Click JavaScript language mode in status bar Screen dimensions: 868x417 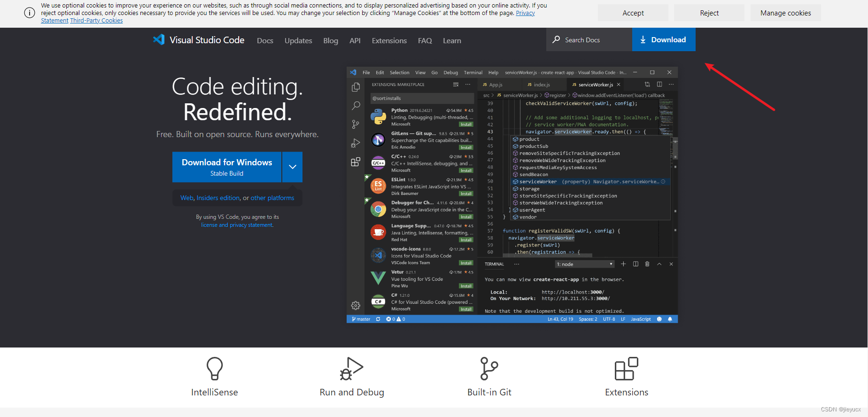[x=641, y=319]
